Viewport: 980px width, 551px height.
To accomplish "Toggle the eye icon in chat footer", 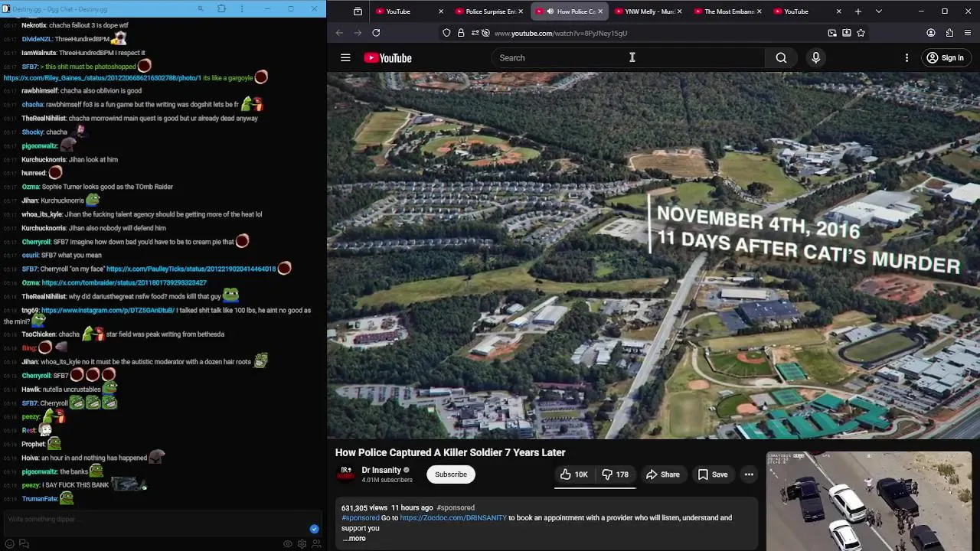I will point(288,544).
